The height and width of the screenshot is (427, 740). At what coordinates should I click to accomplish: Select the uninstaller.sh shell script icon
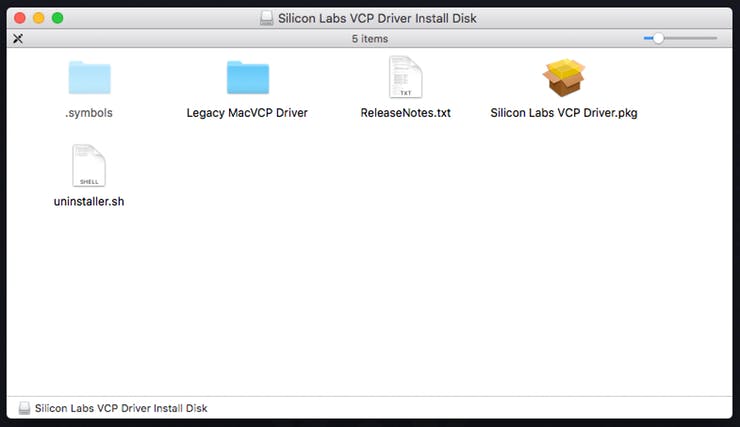click(89, 166)
